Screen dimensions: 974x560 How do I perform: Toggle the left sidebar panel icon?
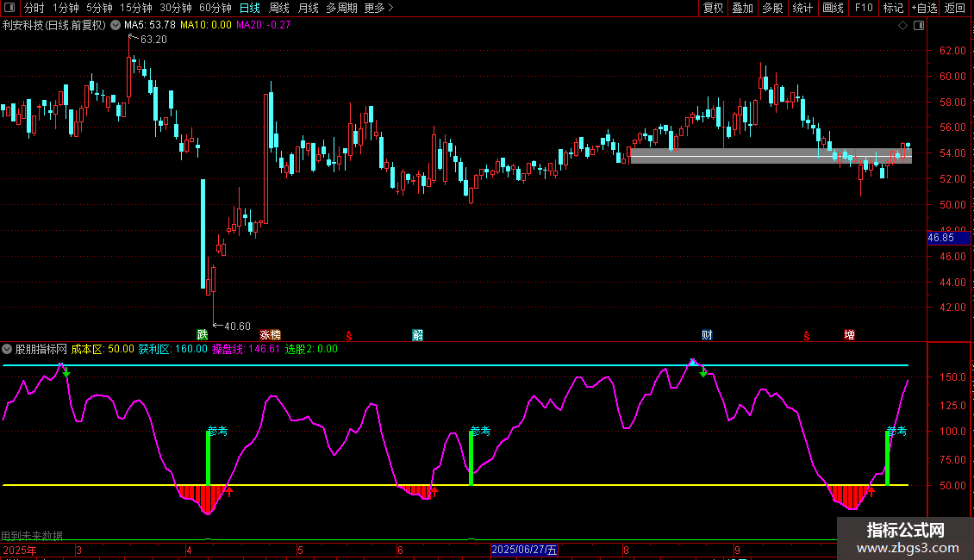[x=9, y=8]
